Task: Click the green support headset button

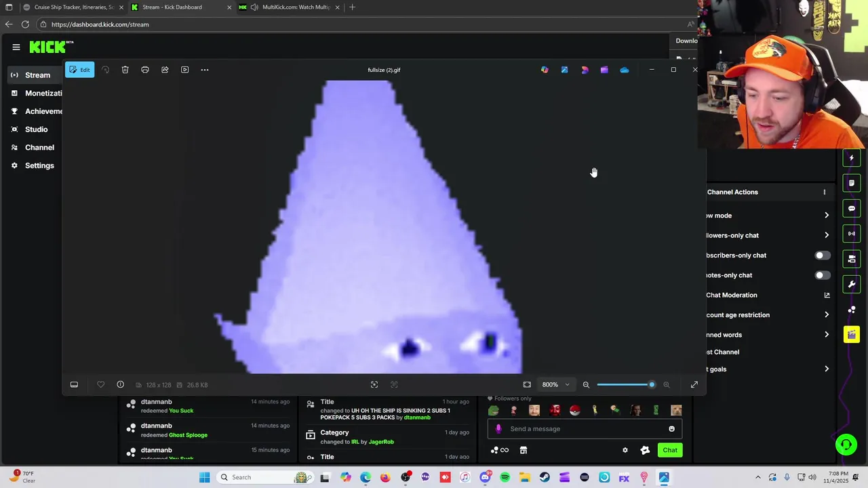Action: pyautogui.click(x=846, y=445)
